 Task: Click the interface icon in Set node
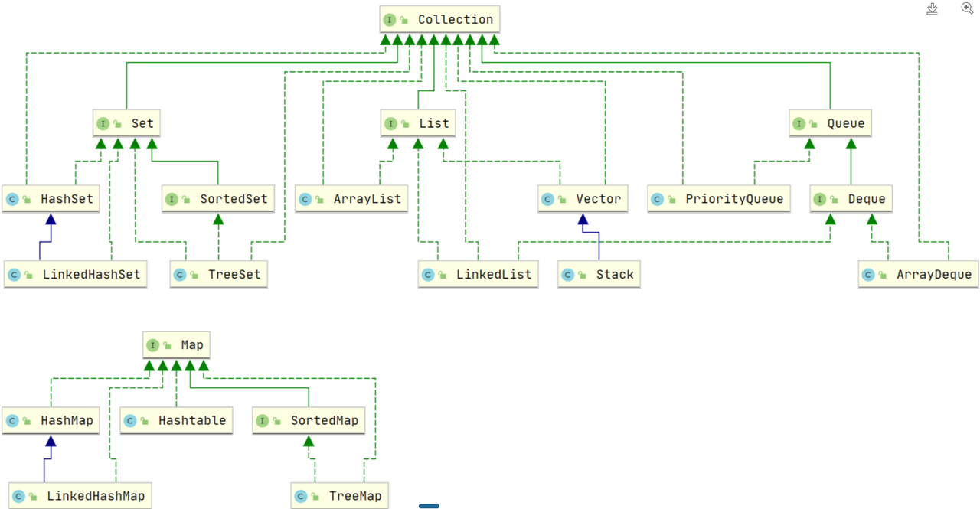[x=103, y=123]
